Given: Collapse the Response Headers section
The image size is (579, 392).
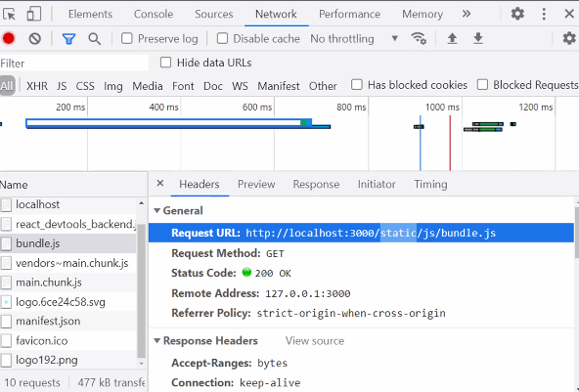Looking at the screenshot, I should (156, 341).
